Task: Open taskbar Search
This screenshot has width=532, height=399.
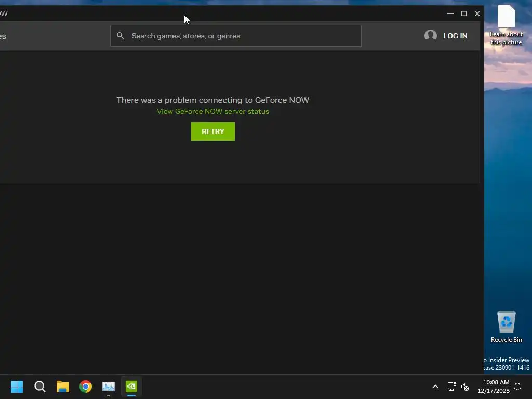Action: point(39,387)
